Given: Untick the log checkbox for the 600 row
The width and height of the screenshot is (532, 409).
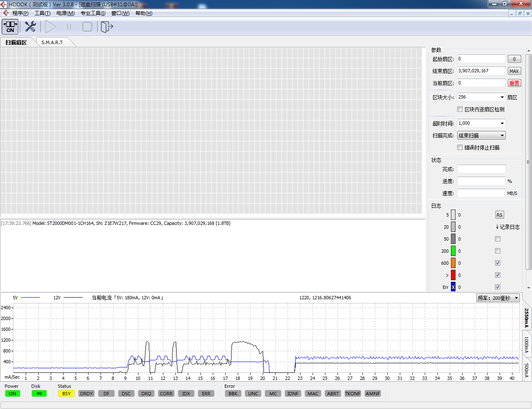Looking at the screenshot, I should point(498,263).
